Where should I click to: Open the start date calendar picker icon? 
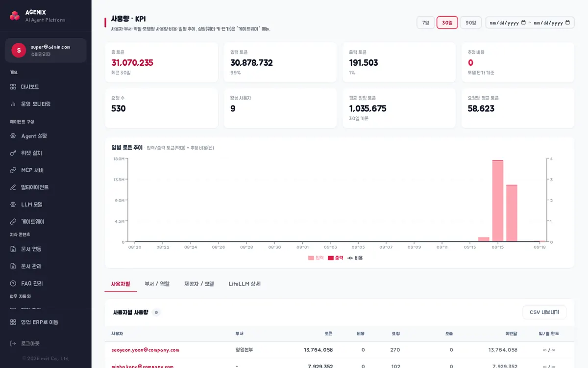(x=523, y=23)
